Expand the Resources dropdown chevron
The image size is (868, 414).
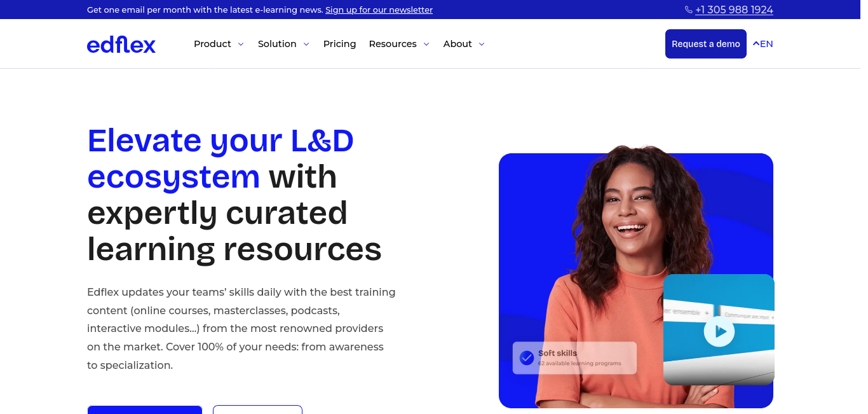click(x=426, y=45)
